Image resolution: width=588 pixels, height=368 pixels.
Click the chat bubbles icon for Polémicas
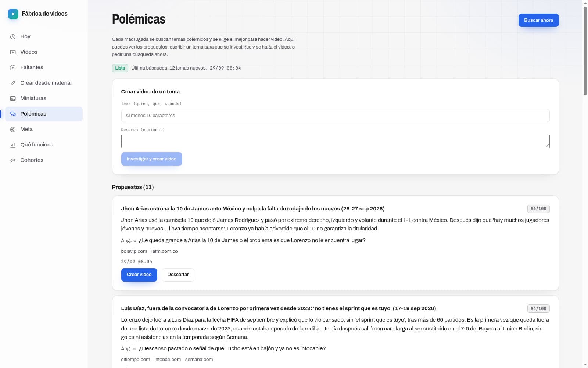pos(13,114)
